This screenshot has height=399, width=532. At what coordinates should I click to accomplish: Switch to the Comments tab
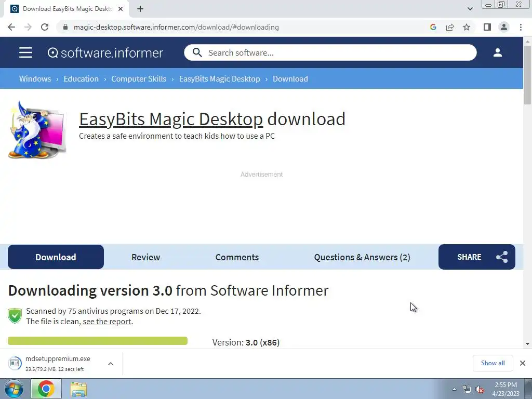coord(237,257)
